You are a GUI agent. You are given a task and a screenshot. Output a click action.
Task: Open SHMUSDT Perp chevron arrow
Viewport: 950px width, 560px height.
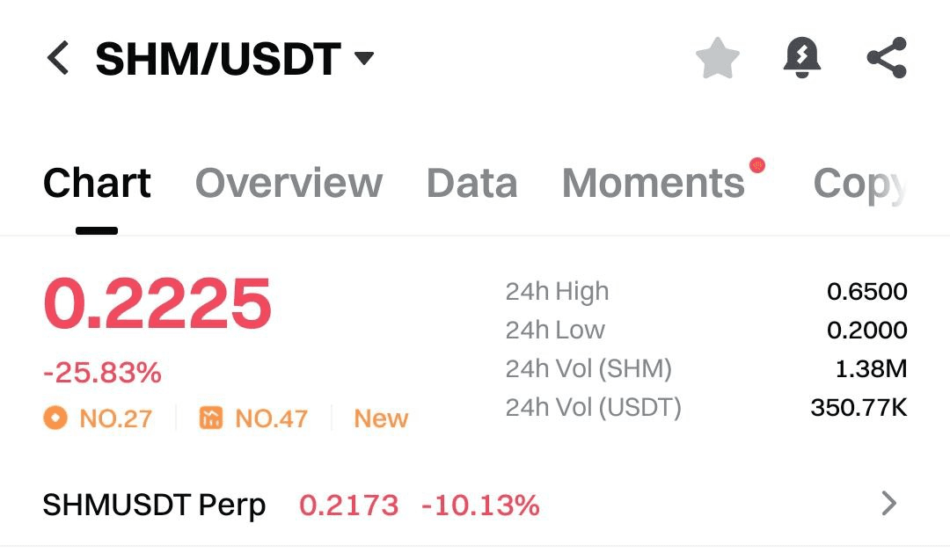(x=888, y=503)
